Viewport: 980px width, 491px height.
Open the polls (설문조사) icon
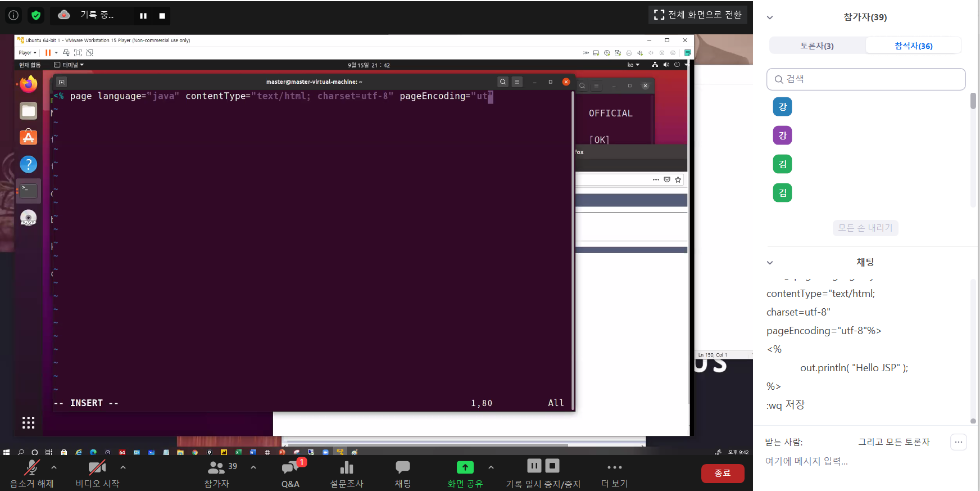(x=347, y=468)
